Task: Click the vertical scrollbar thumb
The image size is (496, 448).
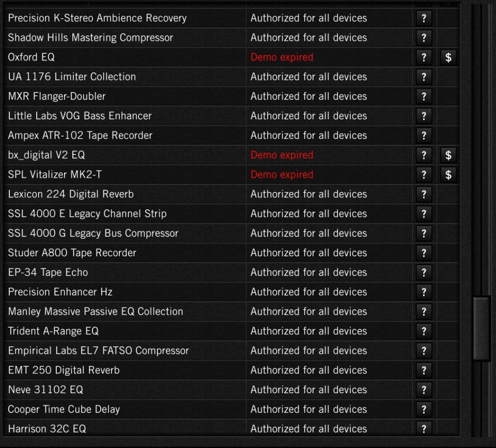Action: pos(482,328)
